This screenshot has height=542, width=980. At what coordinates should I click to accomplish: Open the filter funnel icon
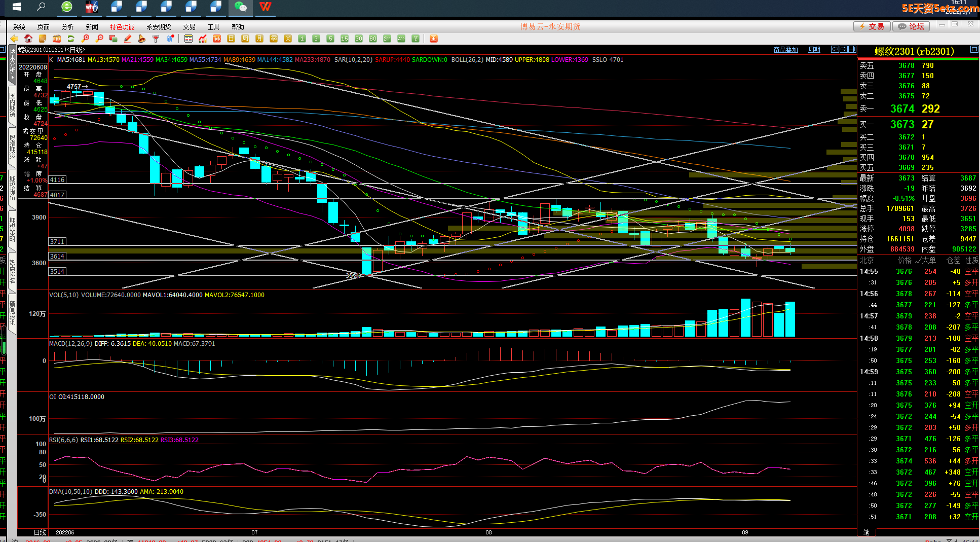(156, 39)
